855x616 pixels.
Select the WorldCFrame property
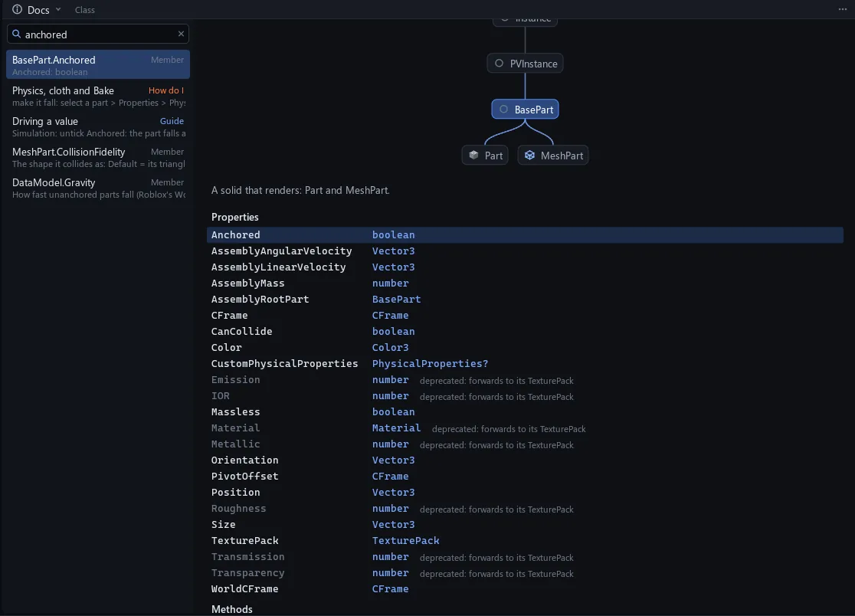click(245, 588)
